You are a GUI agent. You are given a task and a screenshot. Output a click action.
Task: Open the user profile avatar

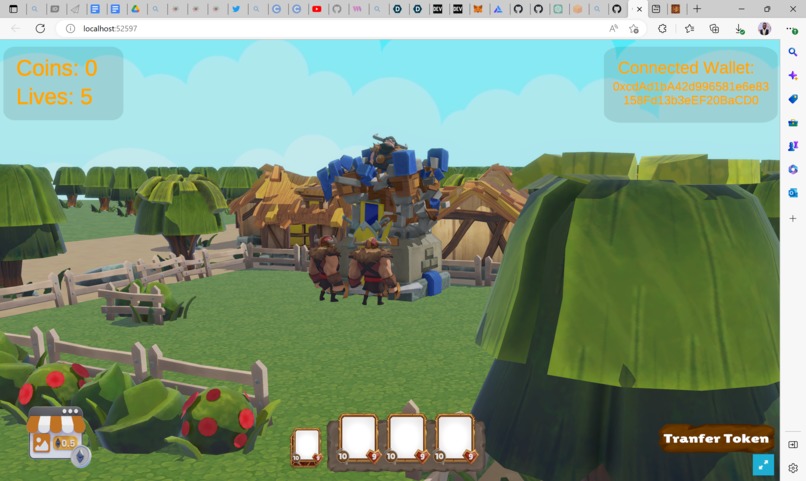tap(764, 29)
